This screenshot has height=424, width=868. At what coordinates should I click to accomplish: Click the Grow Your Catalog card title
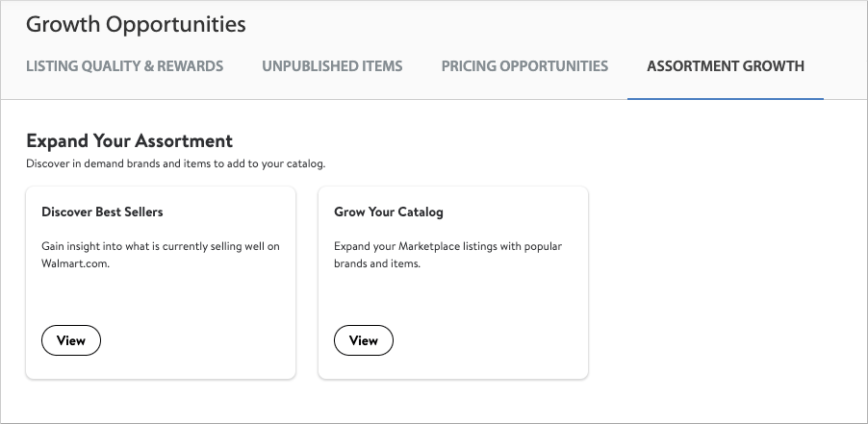tap(388, 212)
